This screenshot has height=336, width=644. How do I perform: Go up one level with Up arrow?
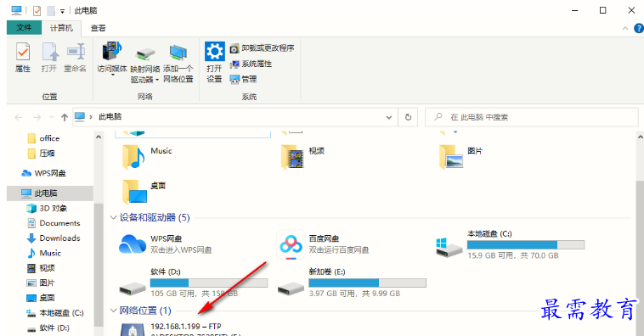(x=65, y=117)
